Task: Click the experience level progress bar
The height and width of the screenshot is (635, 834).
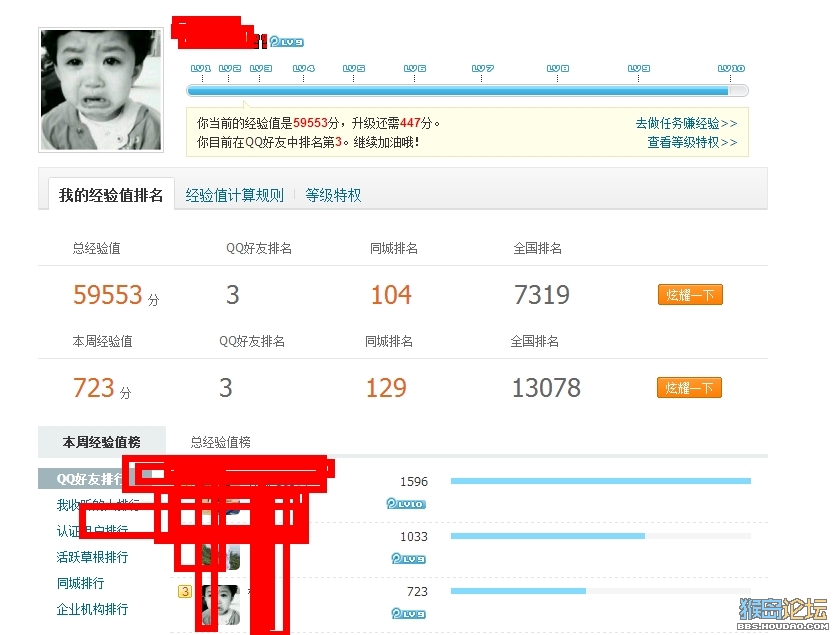Action: 467,91
